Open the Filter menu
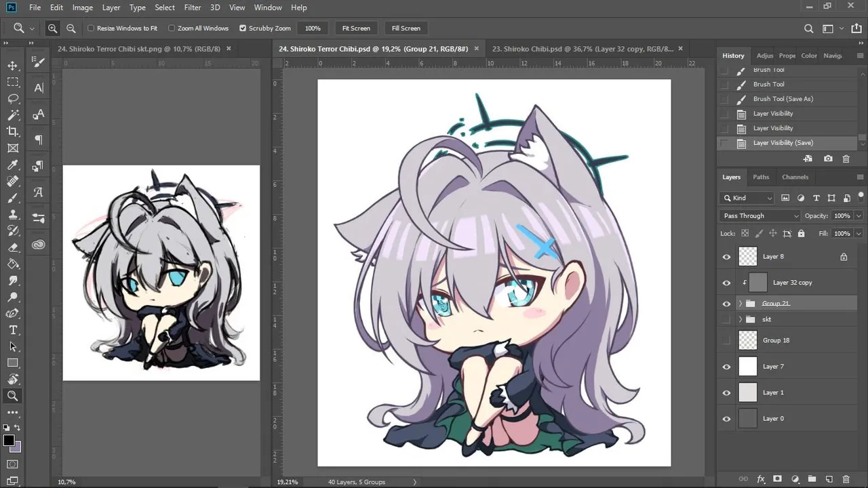868x488 pixels. (193, 7)
